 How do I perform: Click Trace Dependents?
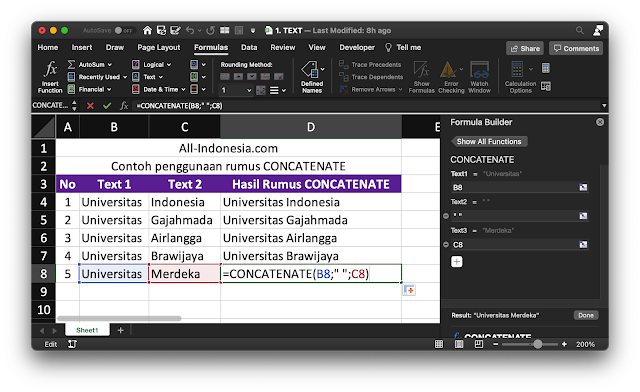click(371, 77)
